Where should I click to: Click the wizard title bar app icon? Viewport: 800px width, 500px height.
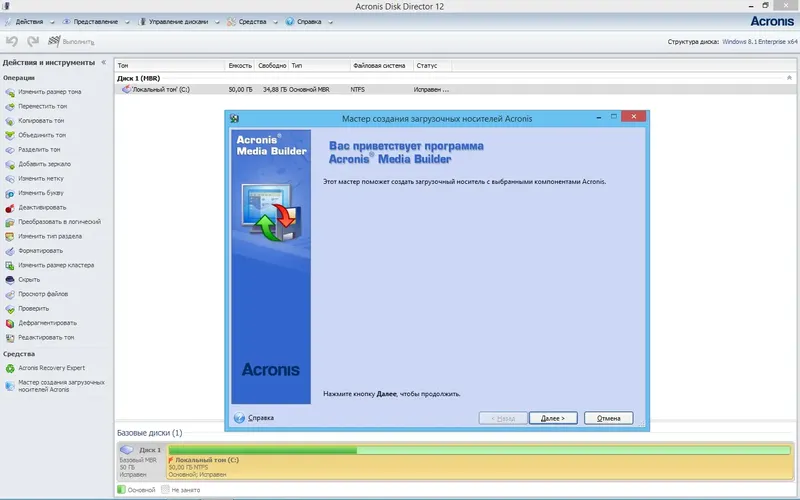[x=234, y=118]
